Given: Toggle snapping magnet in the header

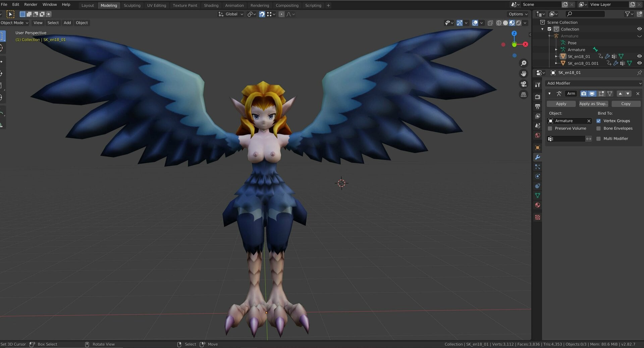Looking at the screenshot, I should point(262,14).
